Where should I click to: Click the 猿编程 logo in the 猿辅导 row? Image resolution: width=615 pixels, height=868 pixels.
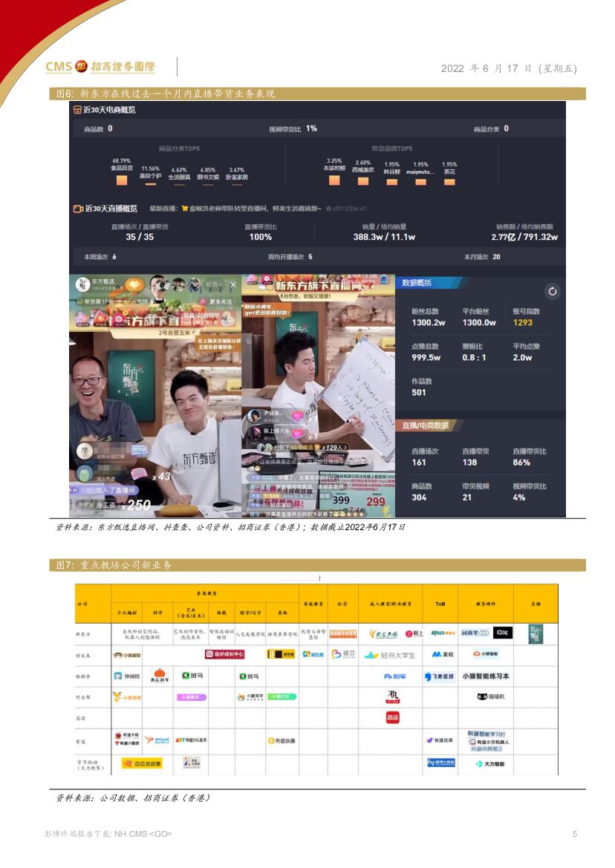pyautogui.click(x=127, y=676)
